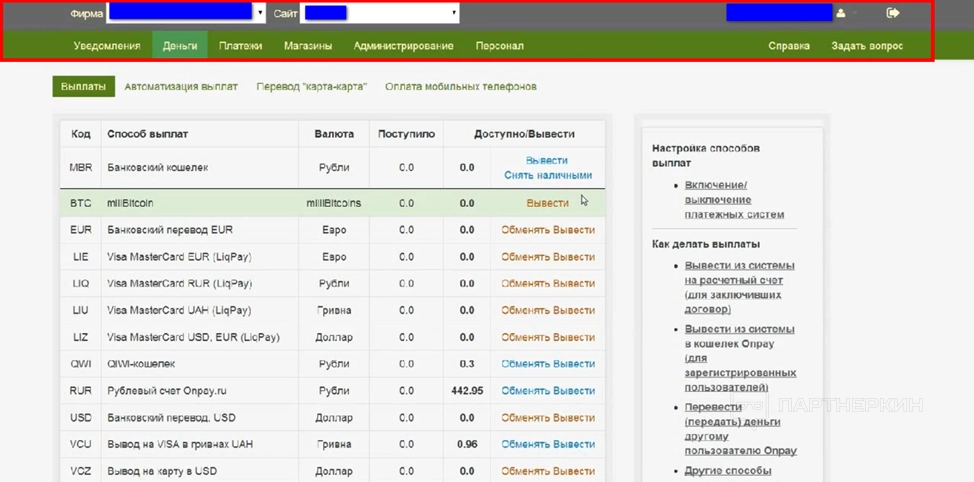This screenshot has height=482, width=974.
Task: Click Обменять in the QIWI-кошелек row
Action: 525,364
